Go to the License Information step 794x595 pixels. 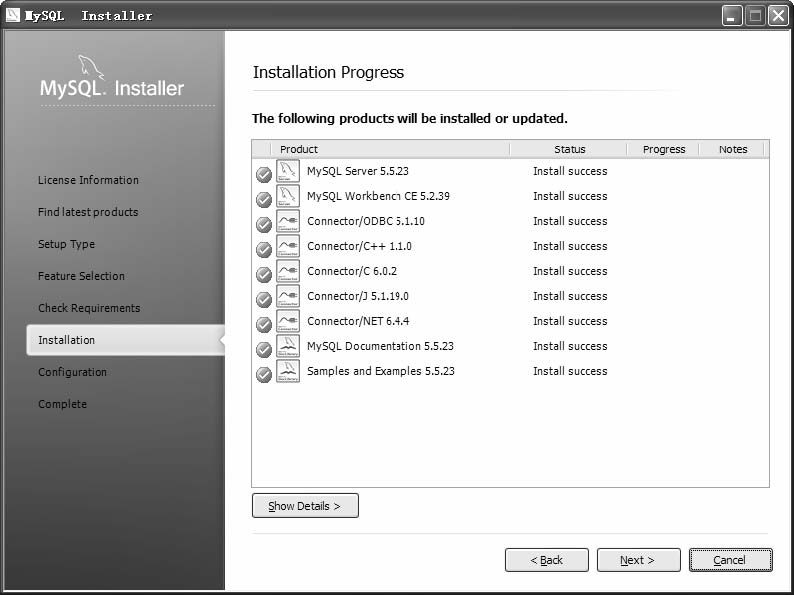tap(88, 180)
